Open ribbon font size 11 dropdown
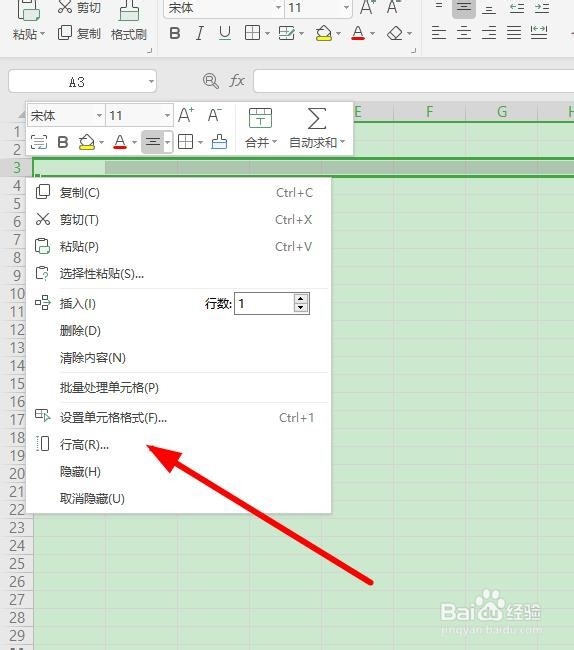The height and width of the screenshot is (650, 574). coord(346,7)
